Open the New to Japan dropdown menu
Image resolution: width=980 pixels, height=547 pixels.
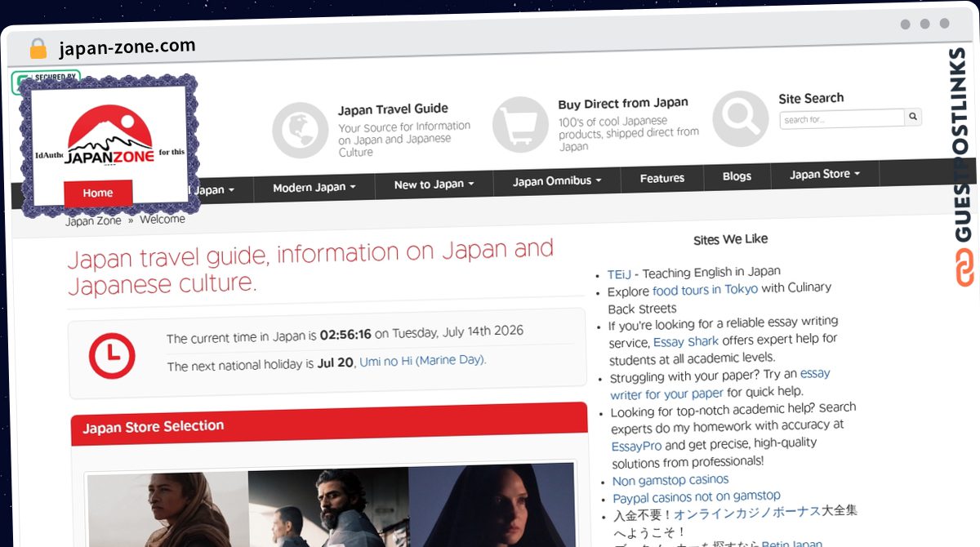point(434,185)
